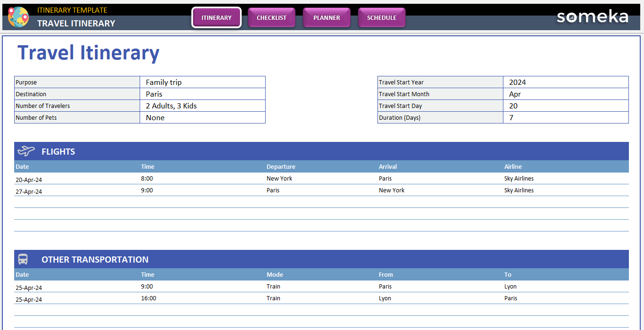Click the airplane icon in the FLIGHTS header

(x=25, y=151)
